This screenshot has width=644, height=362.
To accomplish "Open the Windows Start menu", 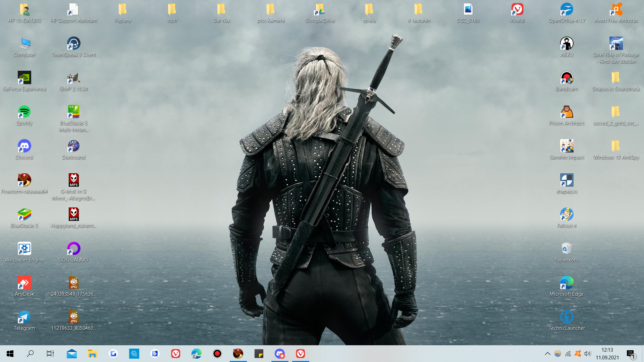I will tap(10, 354).
